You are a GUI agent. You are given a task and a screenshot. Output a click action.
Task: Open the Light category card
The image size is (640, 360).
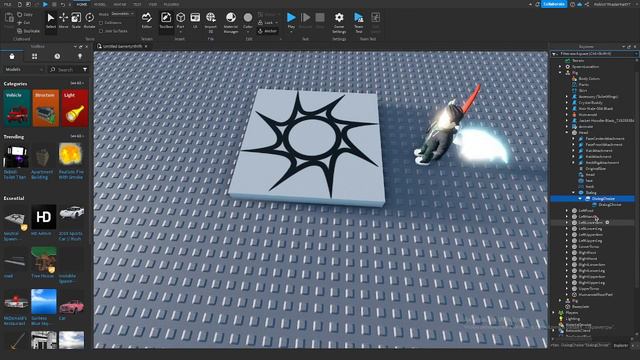pyautogui.click(x=75, y=108)
